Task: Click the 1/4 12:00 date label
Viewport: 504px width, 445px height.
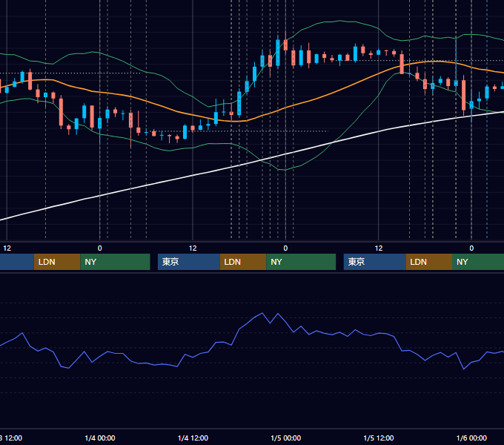Action: coord(193,438)
